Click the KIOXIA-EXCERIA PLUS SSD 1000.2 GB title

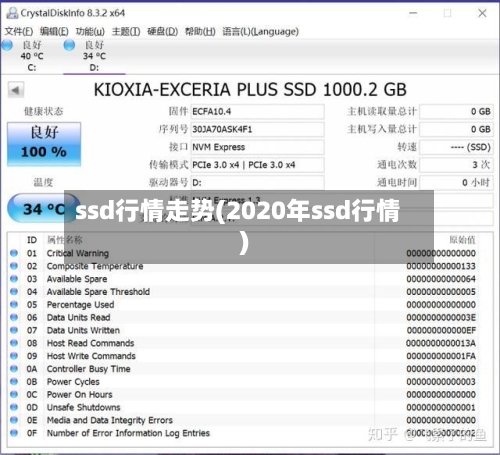point(250,90)
